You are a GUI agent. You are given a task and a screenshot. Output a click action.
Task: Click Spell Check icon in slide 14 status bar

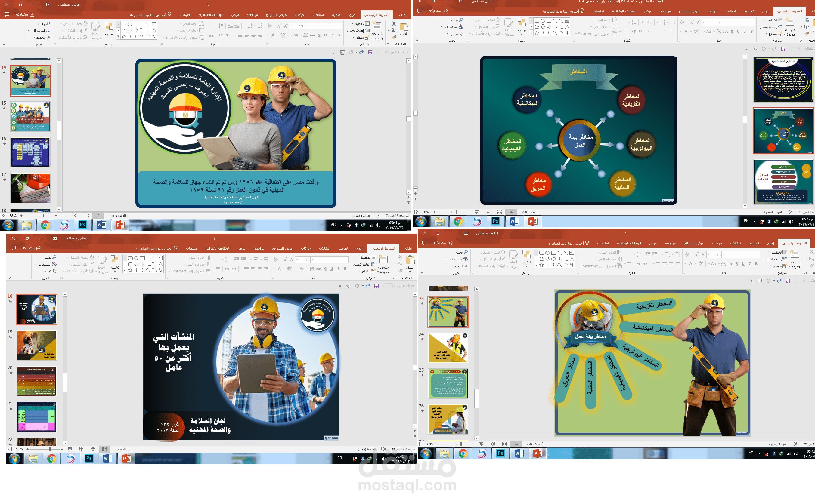coord(377,216)
